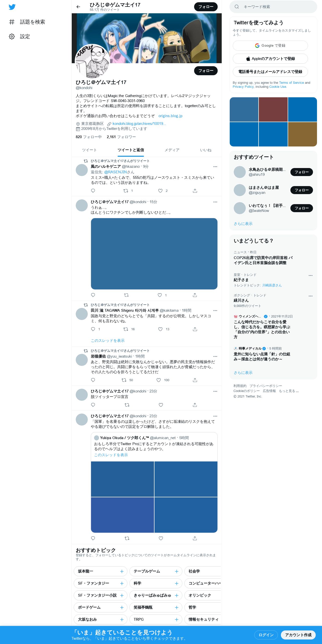Open more options on @hkazano tweet
The image size is (322, 644).
[x=215, y=167]
